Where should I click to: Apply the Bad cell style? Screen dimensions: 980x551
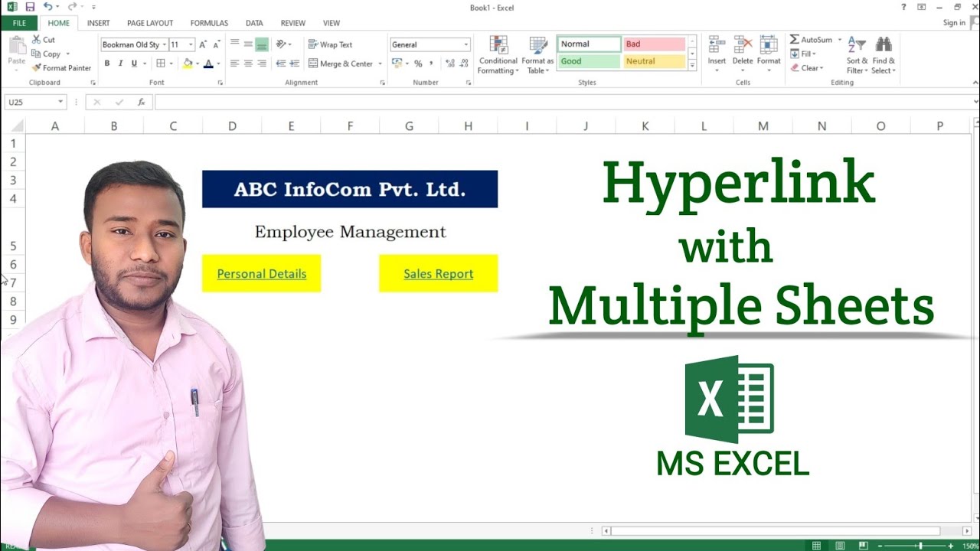[654, 44]
